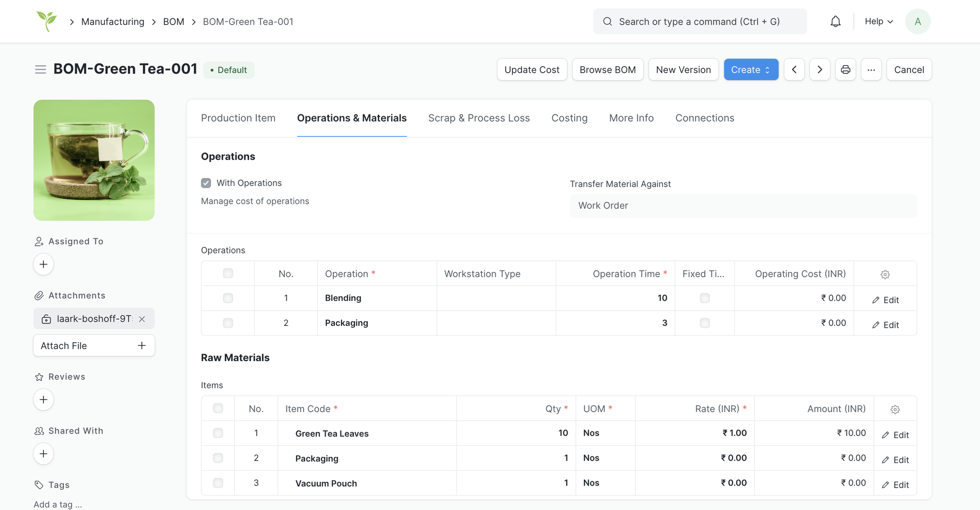This screenshot has width=980, height=510.
Task: Focus the search command bar
Action: pyautogui.click(x=700, y=21)
